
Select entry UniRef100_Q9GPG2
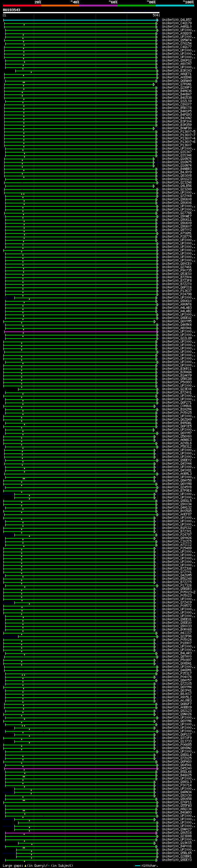coord(177,61)
